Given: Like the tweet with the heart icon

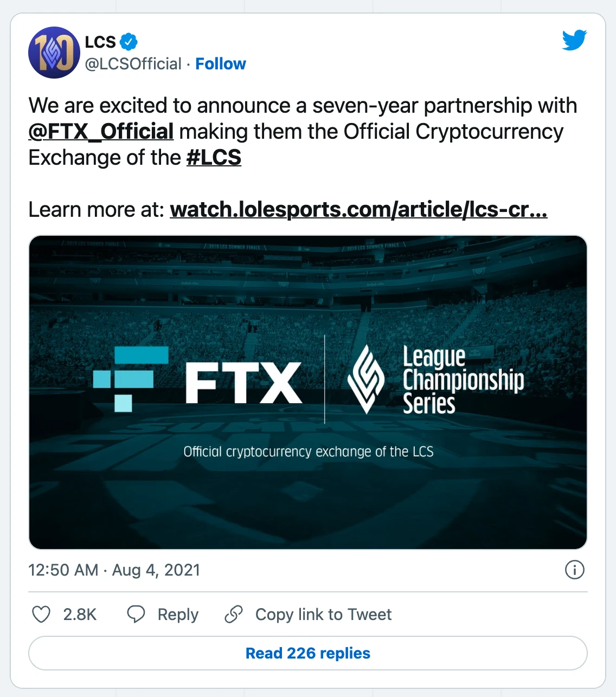Looking at the screenshot, I should tap(41, 614).
